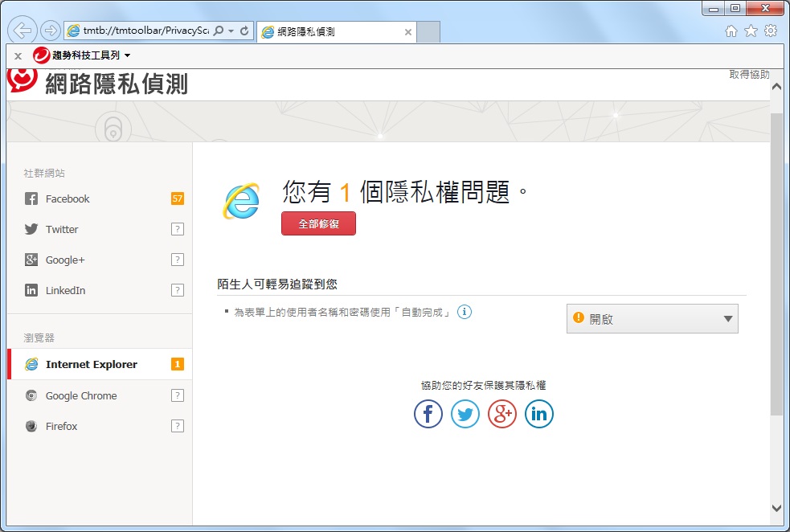Select the 網路隱私偵測 browser tab
The width and height of the screenshot is (790, 532).
[336, 31]
